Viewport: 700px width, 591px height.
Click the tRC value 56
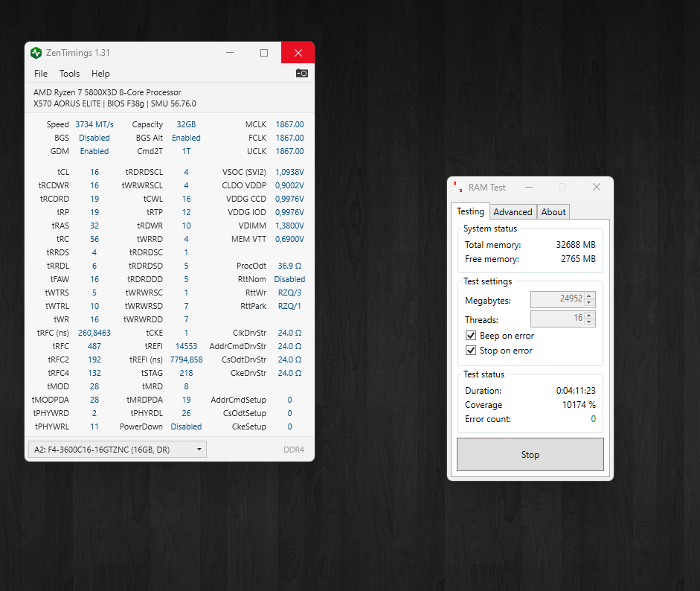[94, 239]
